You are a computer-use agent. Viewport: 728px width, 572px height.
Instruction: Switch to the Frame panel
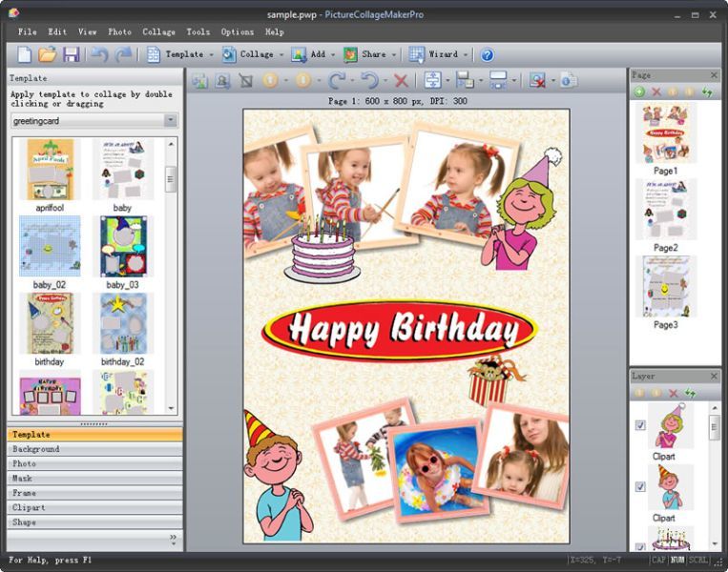pyautogui.click(x=94, y=493)
